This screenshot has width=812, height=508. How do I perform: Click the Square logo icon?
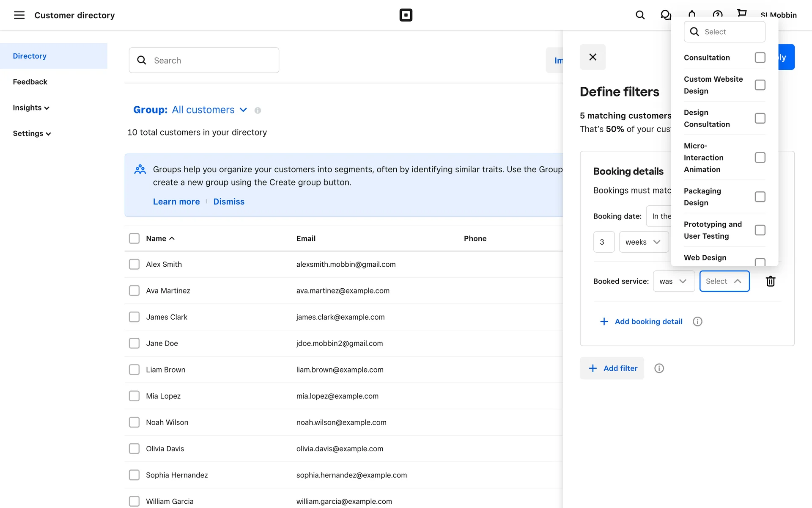pos(406,15)
